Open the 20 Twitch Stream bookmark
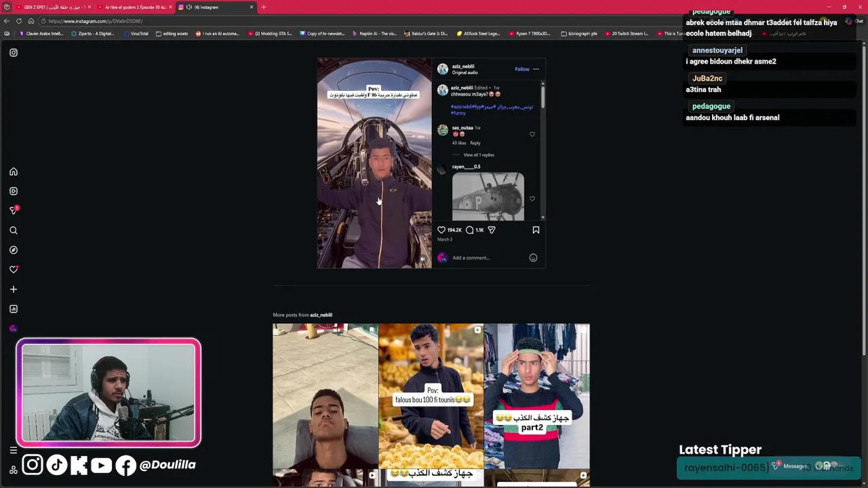The image size is (868, 488). (x=626, y=33)
